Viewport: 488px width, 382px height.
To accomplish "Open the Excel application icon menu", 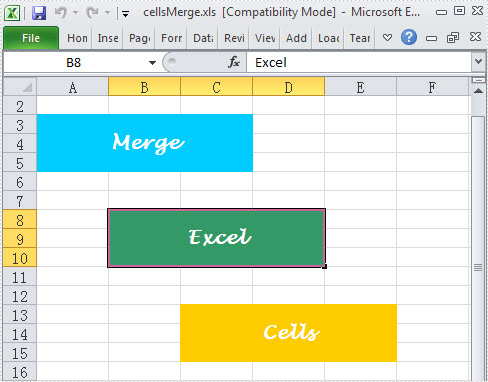I will [12, 13].
